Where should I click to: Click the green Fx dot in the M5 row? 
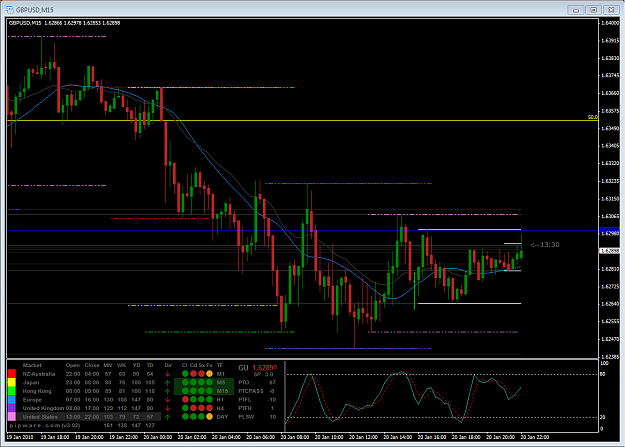point(209,382)
